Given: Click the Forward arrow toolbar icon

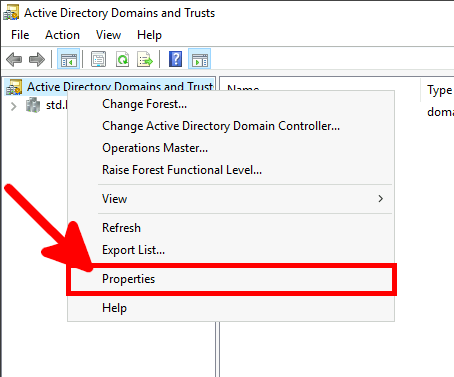Looking at the screenshot, I should click(x=37, y=59).
